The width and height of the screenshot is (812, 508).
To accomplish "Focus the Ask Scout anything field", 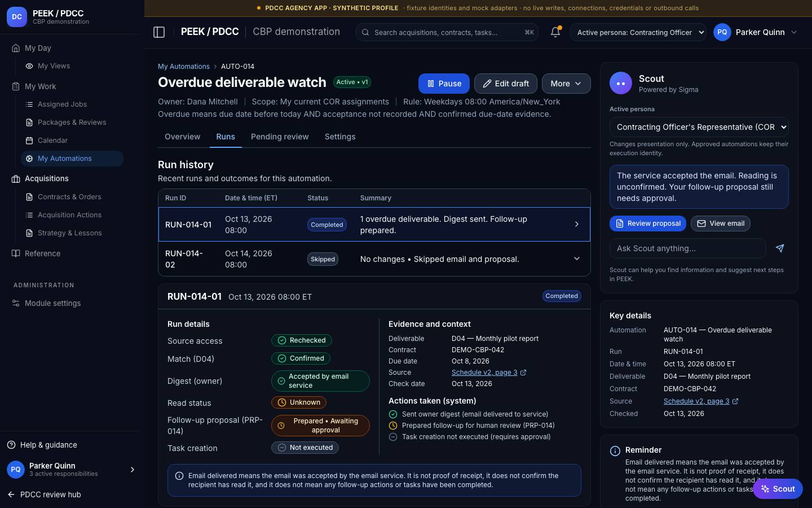I will click(688, 248).
